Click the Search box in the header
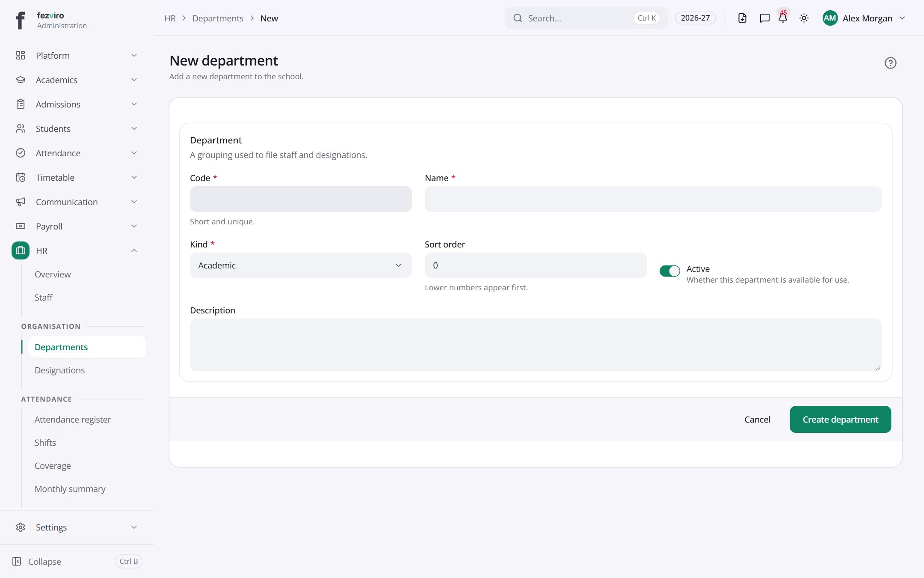 (586, 18)
